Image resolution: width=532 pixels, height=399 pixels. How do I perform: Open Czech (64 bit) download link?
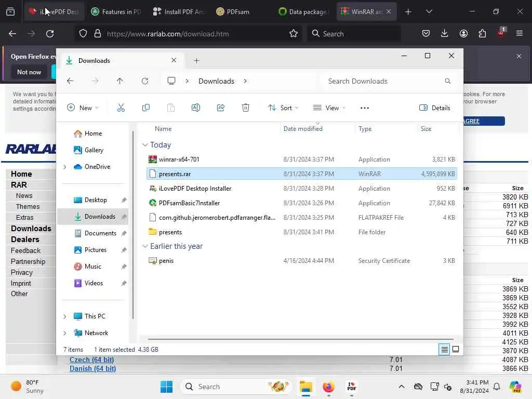coord(91,360)
